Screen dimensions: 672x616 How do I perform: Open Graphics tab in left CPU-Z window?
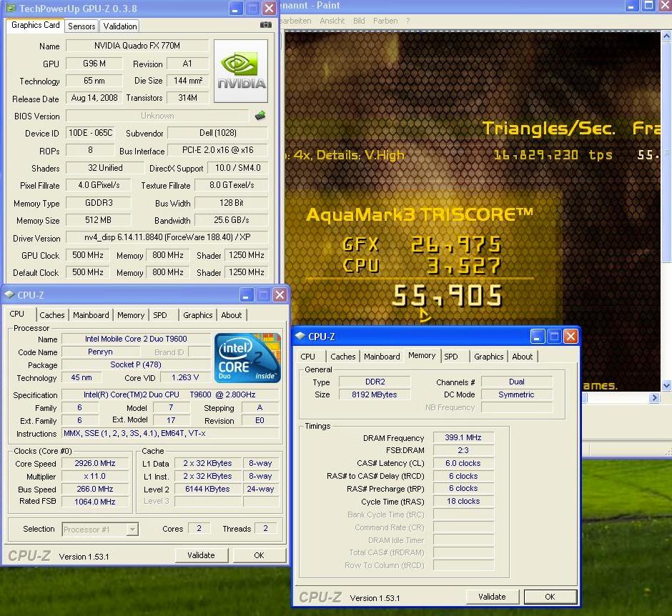(x=197, y=315)
